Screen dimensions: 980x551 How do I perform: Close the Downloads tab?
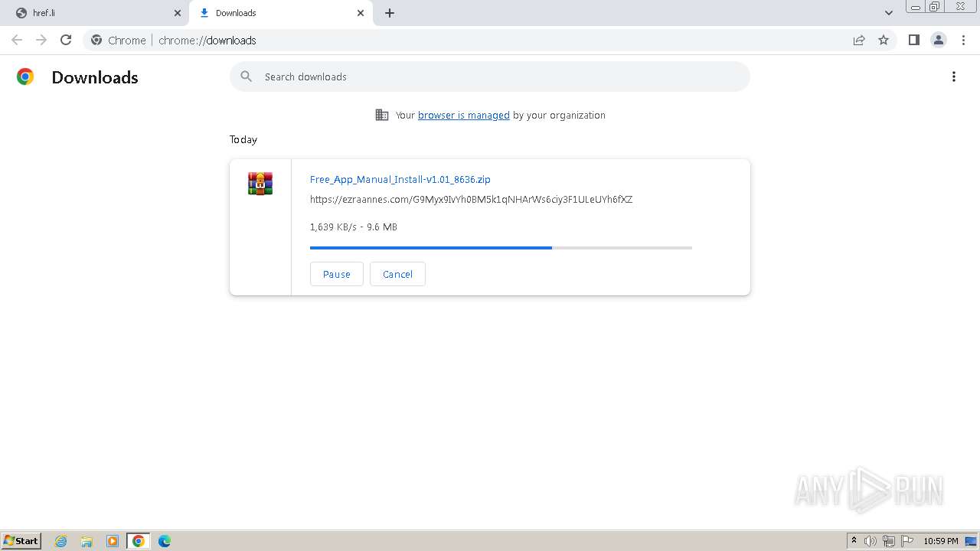pos(361,13)
